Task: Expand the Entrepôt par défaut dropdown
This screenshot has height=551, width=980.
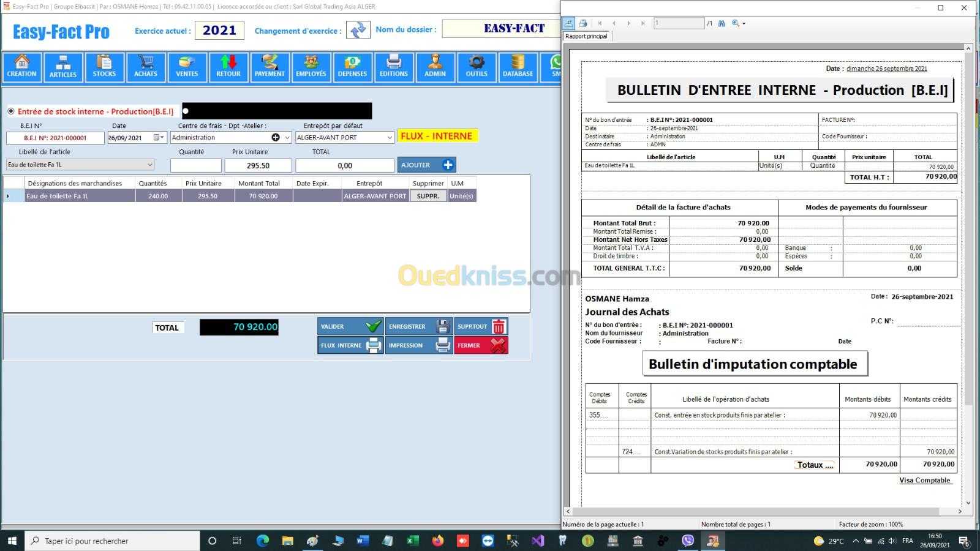Action: pos(389,138)
